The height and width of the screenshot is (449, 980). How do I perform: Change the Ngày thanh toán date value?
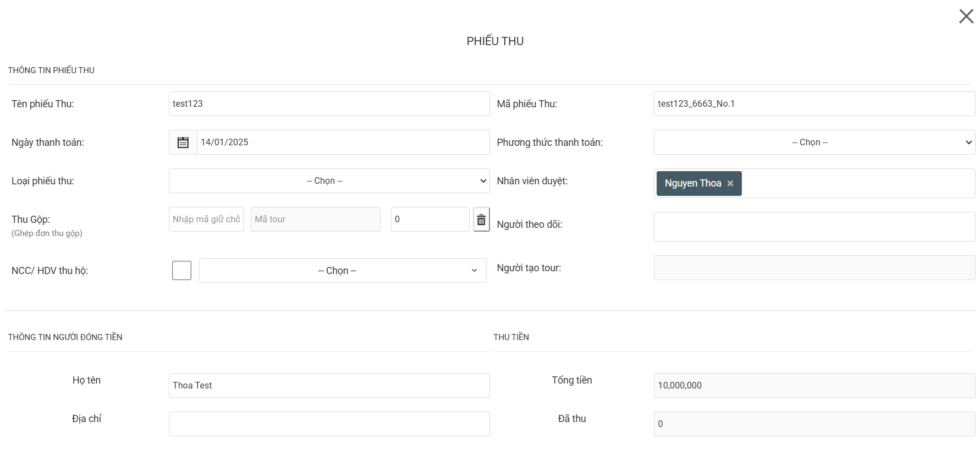(343, 143)
